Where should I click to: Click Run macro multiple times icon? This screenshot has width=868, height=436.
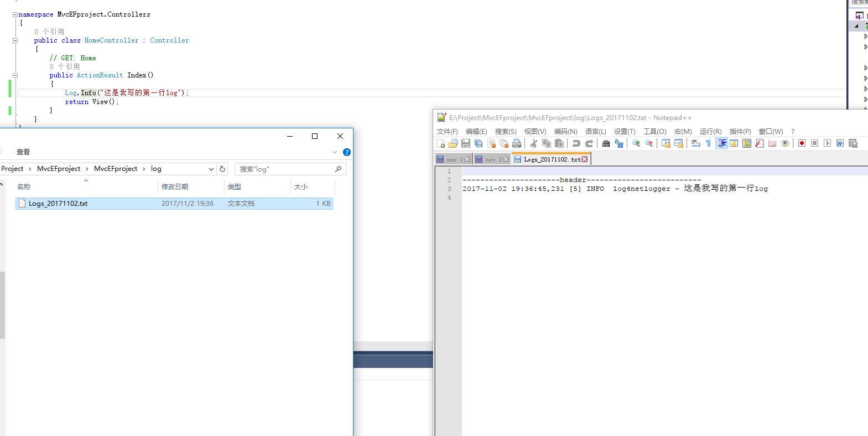pos(840,143)
